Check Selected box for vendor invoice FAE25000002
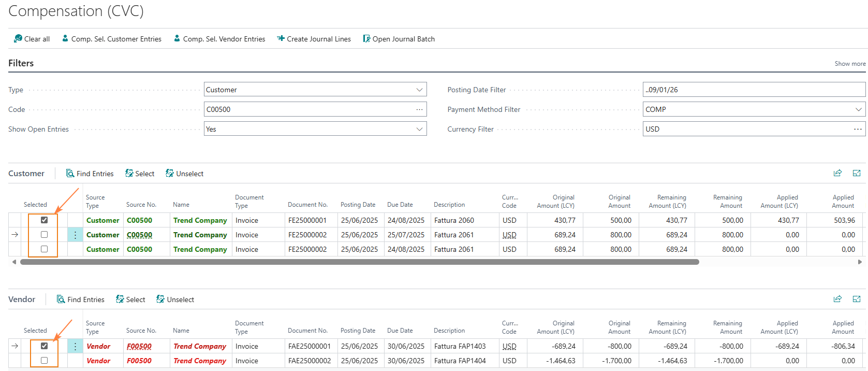868x371 pixels. (44, 361)
